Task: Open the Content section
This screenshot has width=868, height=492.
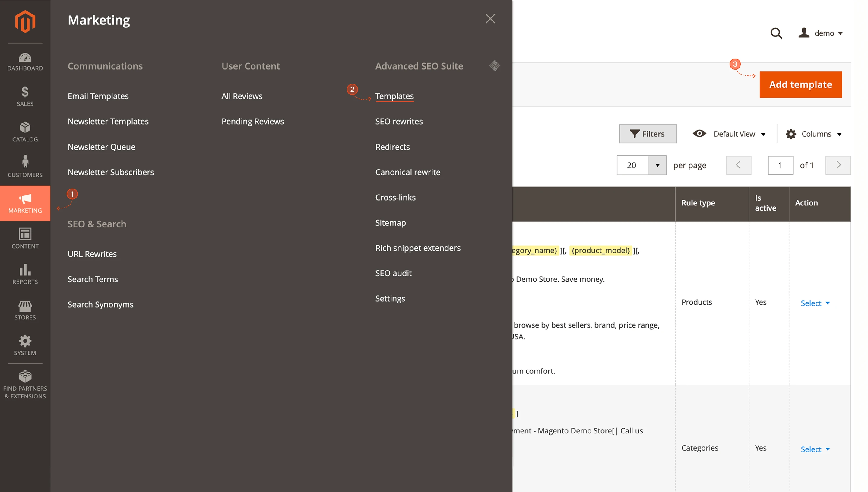Action: 25,239
